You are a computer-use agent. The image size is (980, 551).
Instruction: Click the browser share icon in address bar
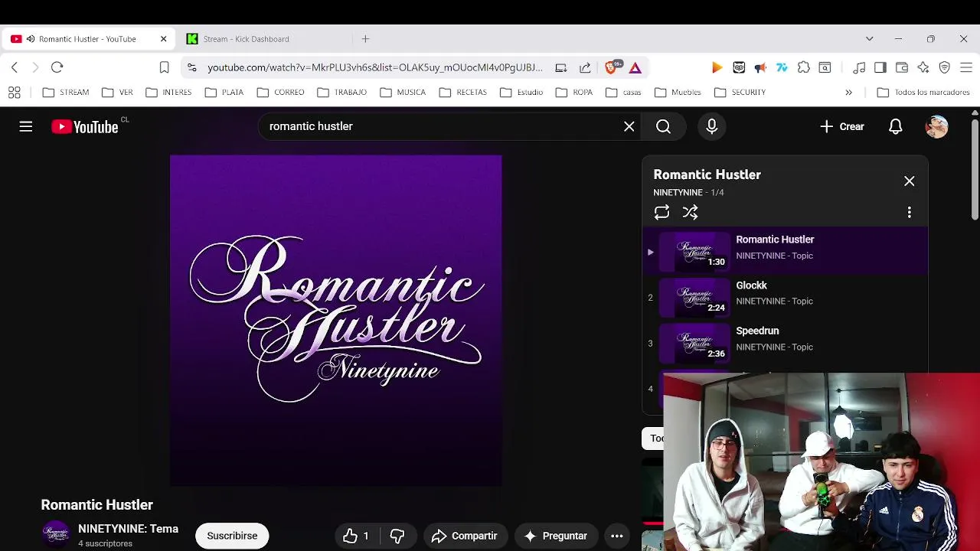tap(585, 67)
